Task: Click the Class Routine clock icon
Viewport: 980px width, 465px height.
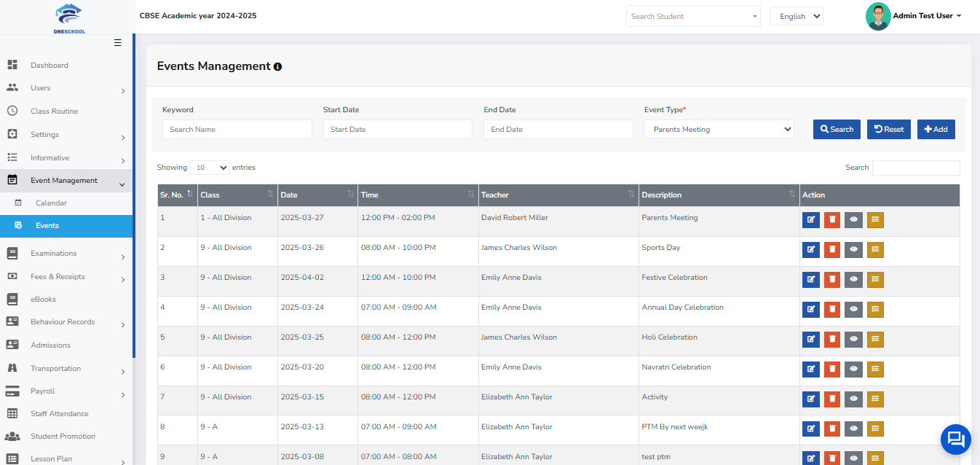Action: click(12, 111)
